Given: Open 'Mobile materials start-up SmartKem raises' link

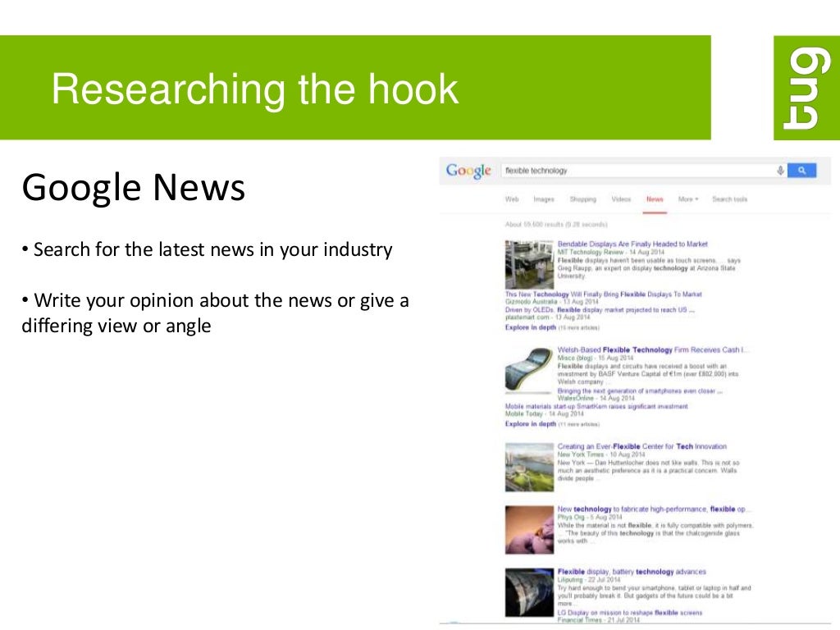Looking at the screenshot, I should (596, 407).
